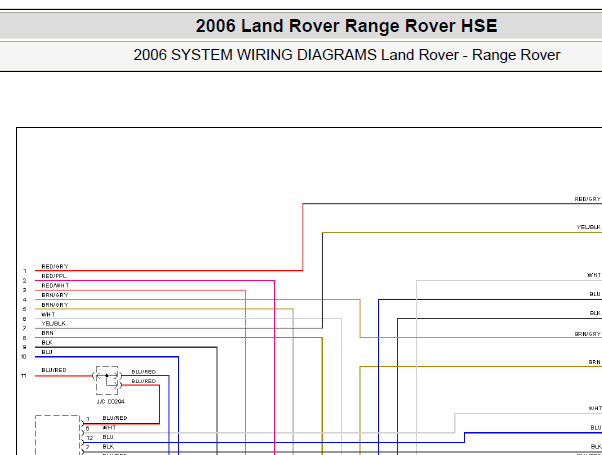Click the lowest BLU label at right edge
This screenshot has width=602, height=455.
coord(596,428)
